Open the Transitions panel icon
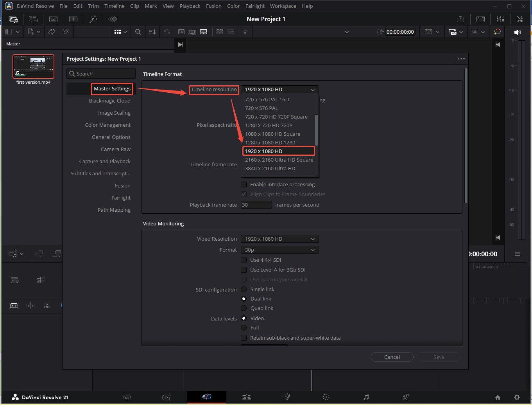 [54, 19]
